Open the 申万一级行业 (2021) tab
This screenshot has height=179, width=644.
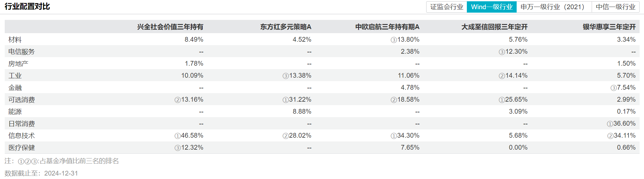(x=554, y=7)
